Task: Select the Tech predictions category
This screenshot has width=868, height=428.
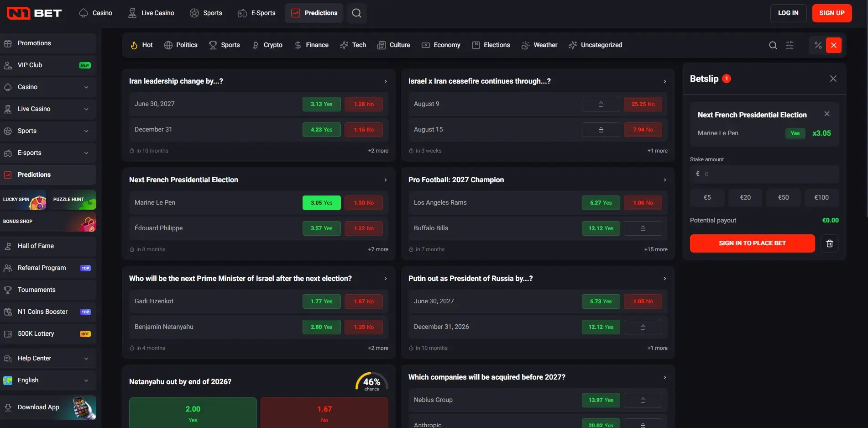Action: point(353,45)
